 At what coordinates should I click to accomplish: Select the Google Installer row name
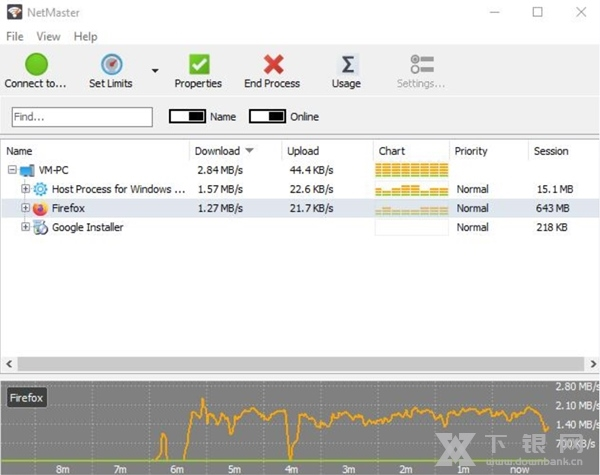88,227
